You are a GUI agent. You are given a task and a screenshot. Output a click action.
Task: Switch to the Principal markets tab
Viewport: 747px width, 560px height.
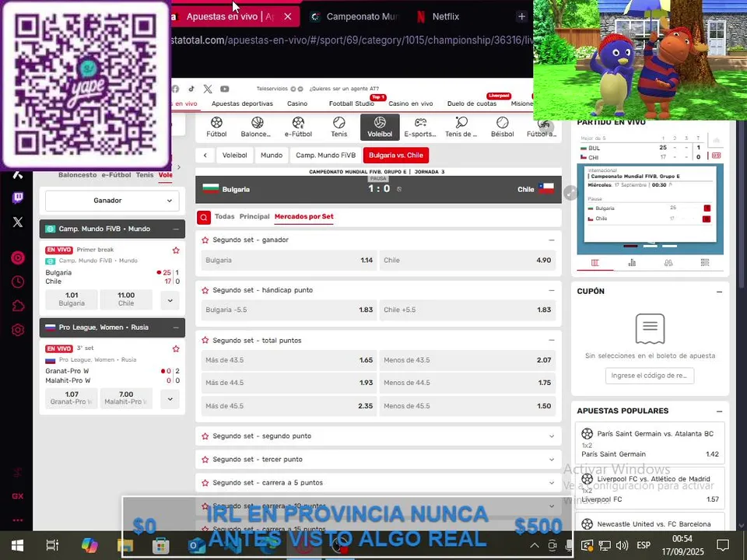tap(254, 216)
